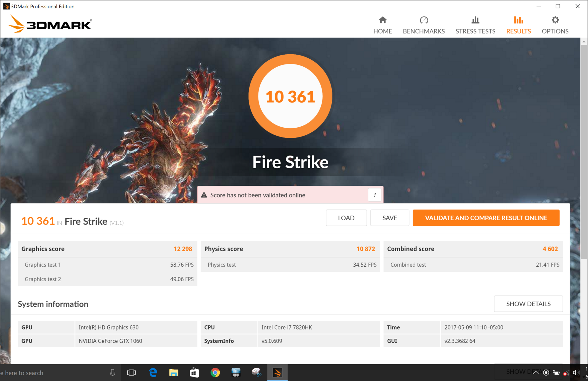Open Microsoft Store from taskbar
The image size is (588, 381).
pyautogui.click(x=194, y=372)
